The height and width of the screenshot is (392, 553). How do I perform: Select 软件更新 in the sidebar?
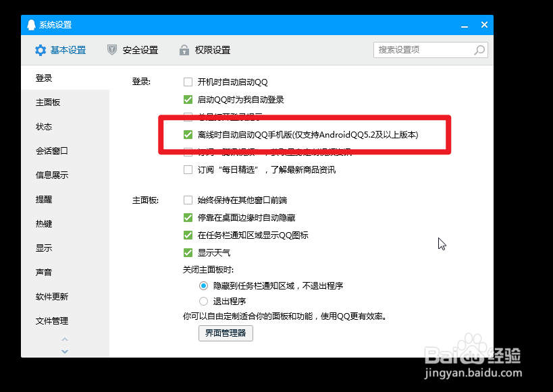pos(65,297)
